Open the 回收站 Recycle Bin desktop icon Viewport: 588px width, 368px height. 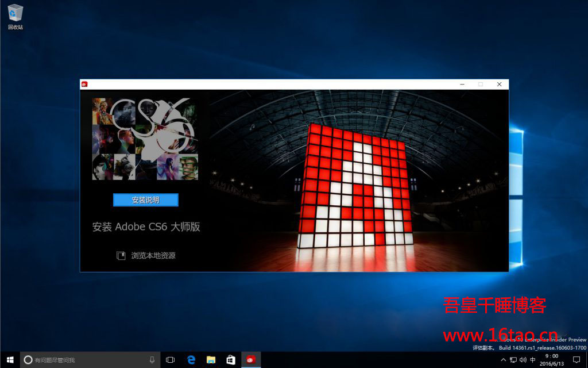click(x=16, y=17)
